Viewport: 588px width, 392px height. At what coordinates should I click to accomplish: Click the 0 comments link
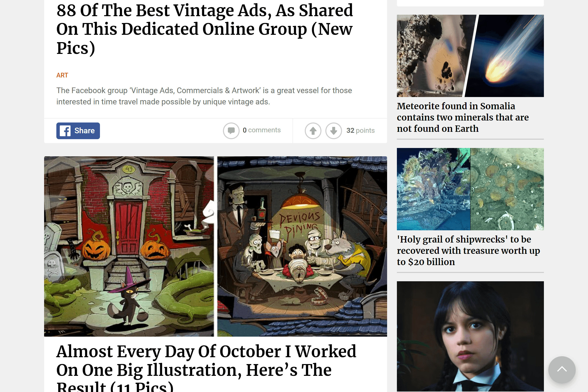point(262,130)
